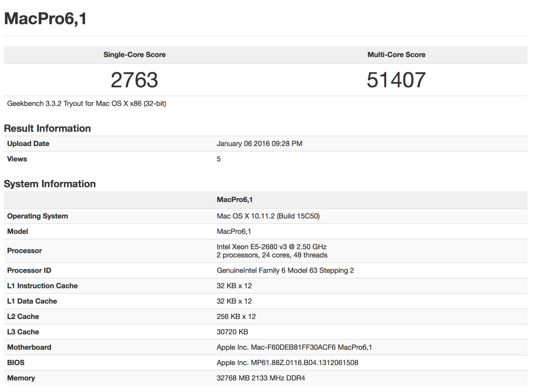This screenshot has height=392, width=533.
Task: Click the single-core score value 2763
Action: point(135,80)
